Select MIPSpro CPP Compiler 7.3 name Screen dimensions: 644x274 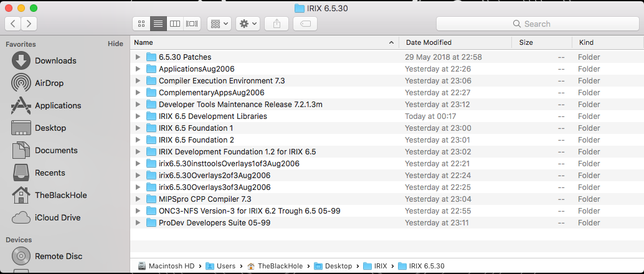point(205,199)
